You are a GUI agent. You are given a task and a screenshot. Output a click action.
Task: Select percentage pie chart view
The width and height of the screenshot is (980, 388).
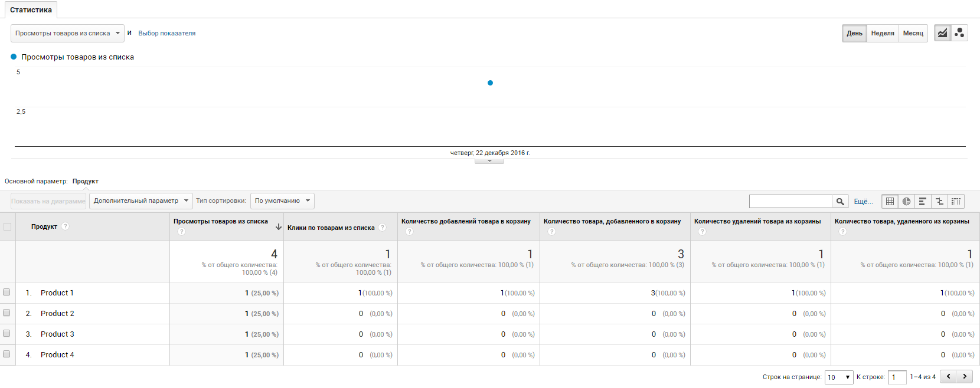pyautogui.click(x=906, y=201)
